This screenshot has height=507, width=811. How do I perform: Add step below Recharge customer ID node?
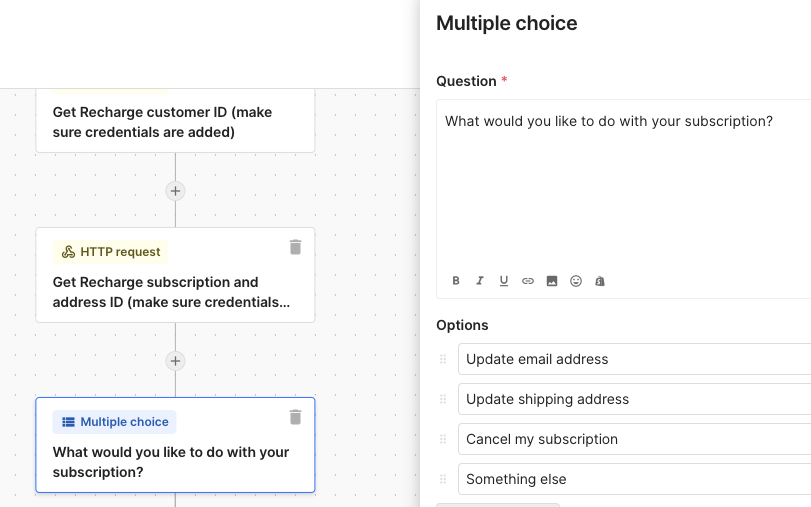(x=175, y=191)
